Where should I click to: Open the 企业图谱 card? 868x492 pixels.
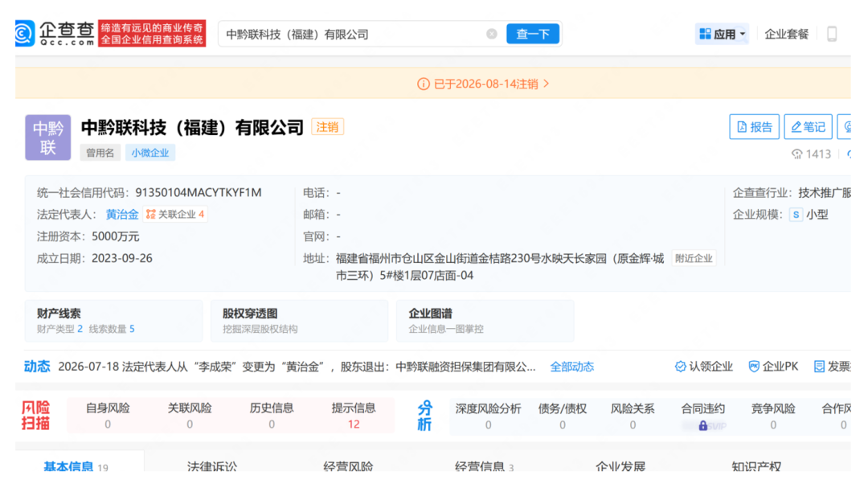click(x=485, y=321)
